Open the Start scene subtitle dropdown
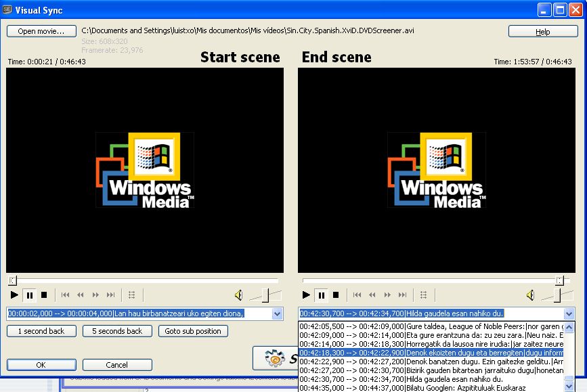This screenshot has width=587, height=392. [277, 313]
